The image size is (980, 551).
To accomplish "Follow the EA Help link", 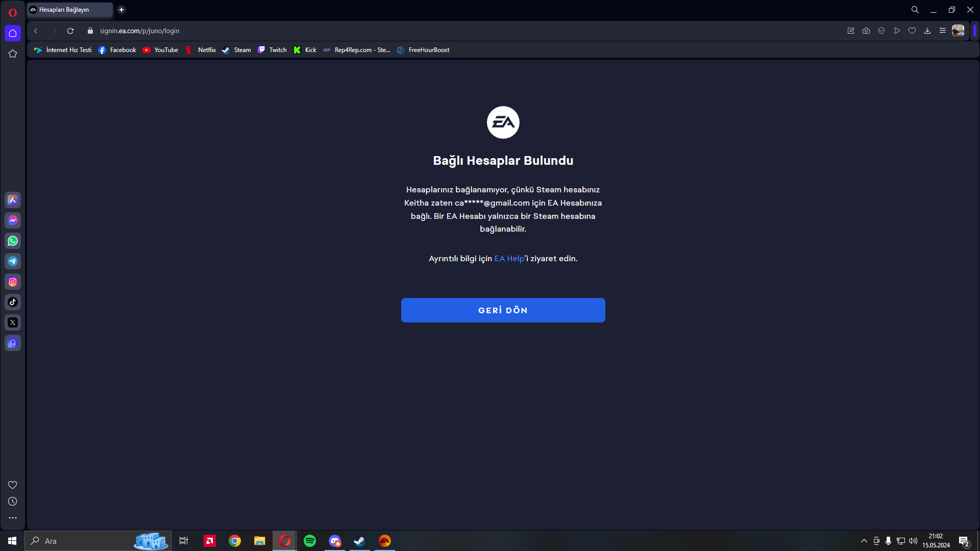I will point(509,259).
